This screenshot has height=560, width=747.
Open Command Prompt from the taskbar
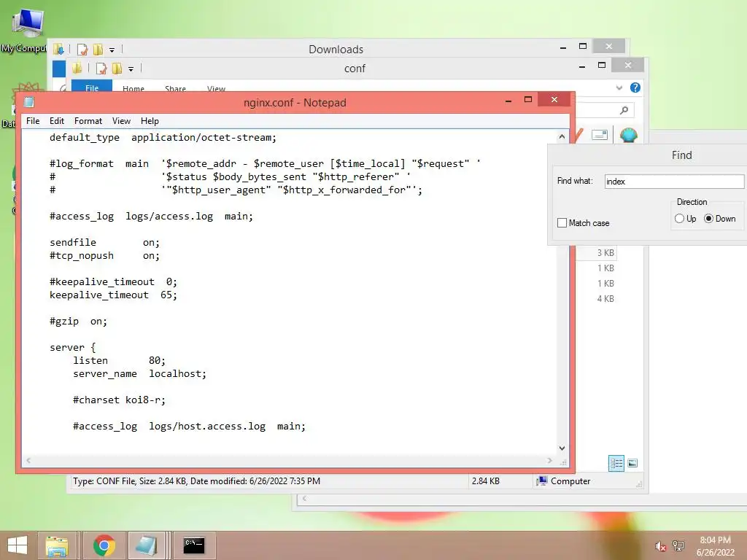(x=194, y=545)
